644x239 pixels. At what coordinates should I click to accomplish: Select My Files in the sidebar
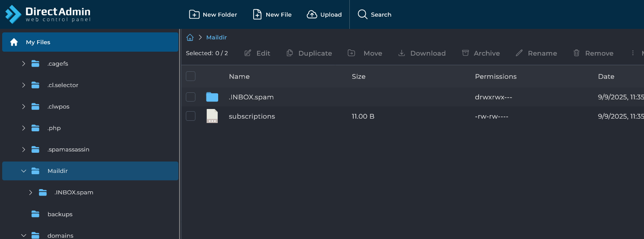coord(38,42)
